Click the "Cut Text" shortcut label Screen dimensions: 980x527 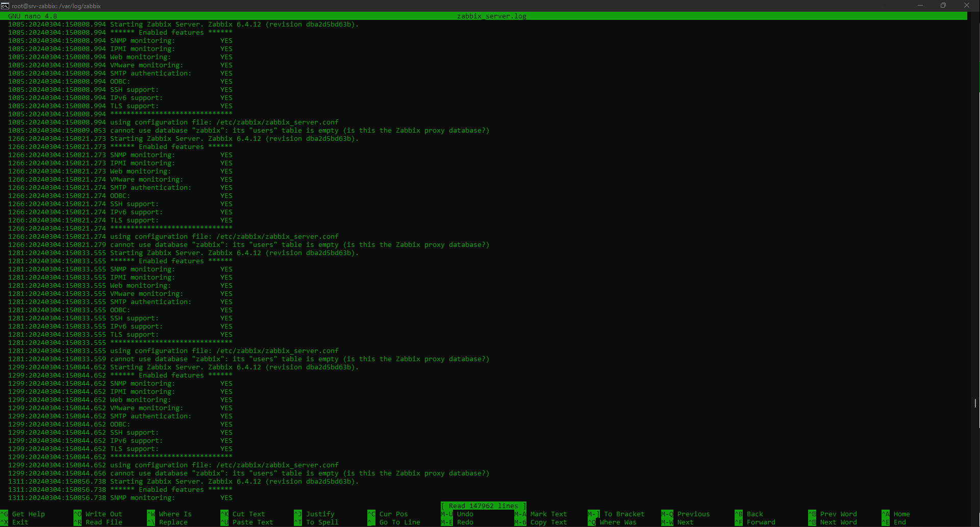coord(249,514)
